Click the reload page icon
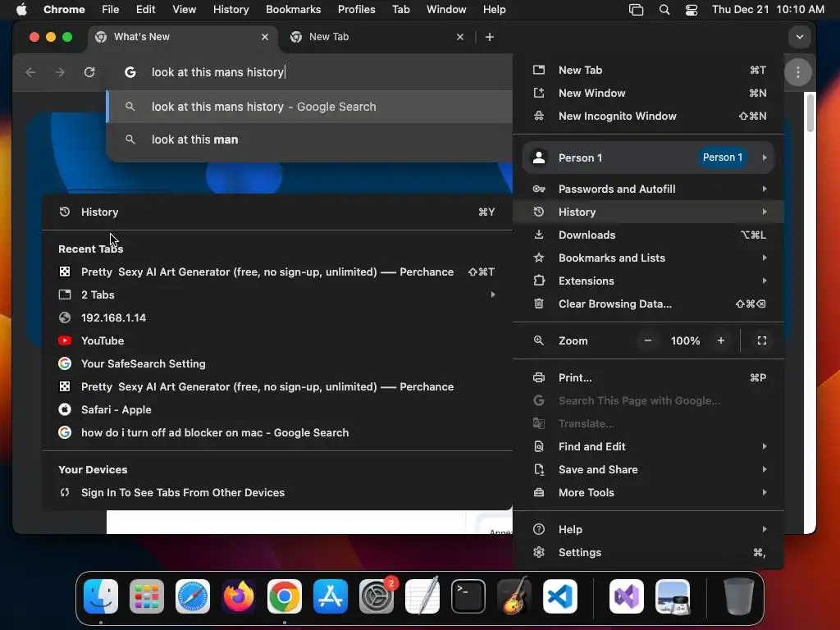The width and height of the screenshot is (840, 630). point(89,72)
